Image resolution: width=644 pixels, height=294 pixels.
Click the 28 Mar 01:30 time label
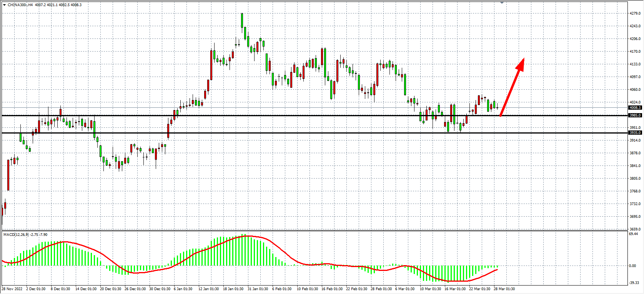pyautogui.click(x=504, y=289)
